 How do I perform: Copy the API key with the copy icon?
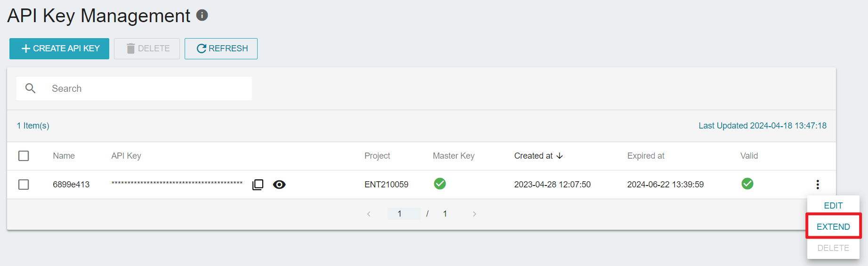tap(258, 185)
